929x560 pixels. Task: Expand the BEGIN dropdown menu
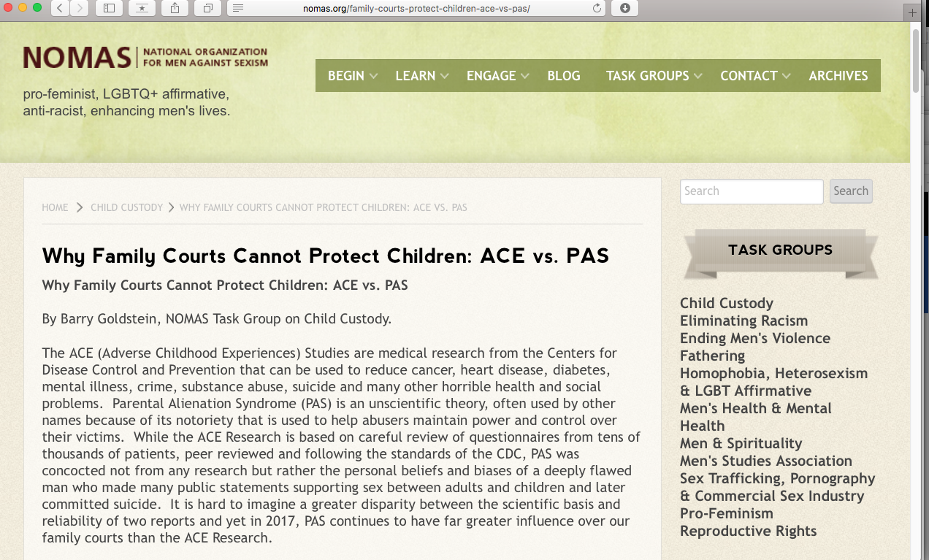pos(352,76)
